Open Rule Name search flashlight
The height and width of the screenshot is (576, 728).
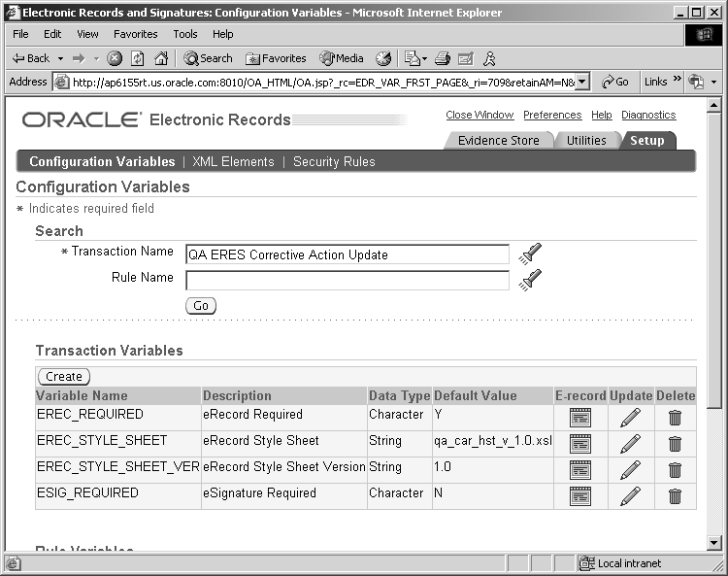point(530,280)
